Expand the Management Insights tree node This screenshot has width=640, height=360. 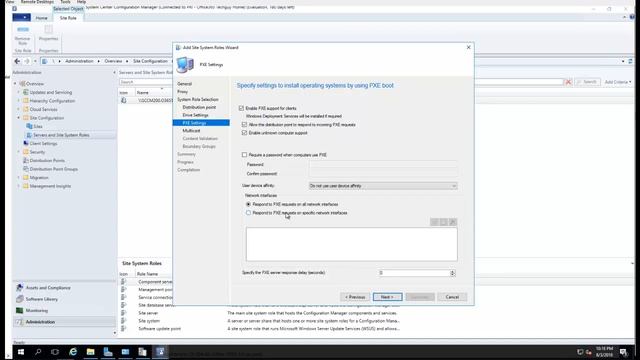[19, 186]
